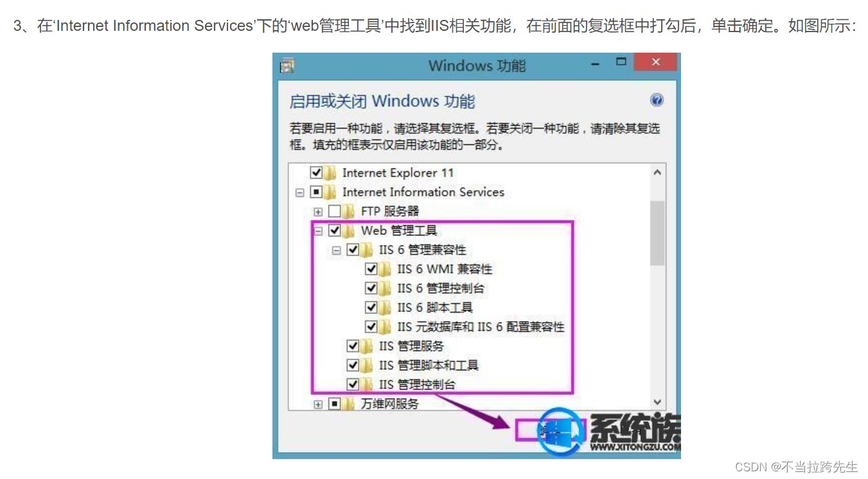Uncheck the IIS 6 脚本工具 checkbox

(371, 308)
